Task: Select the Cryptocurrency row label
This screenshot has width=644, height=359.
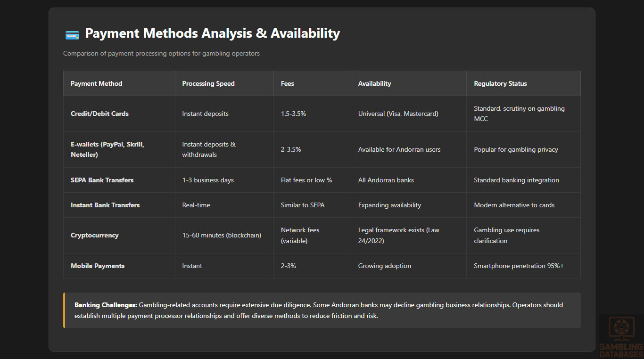Action: coord(94,235)
